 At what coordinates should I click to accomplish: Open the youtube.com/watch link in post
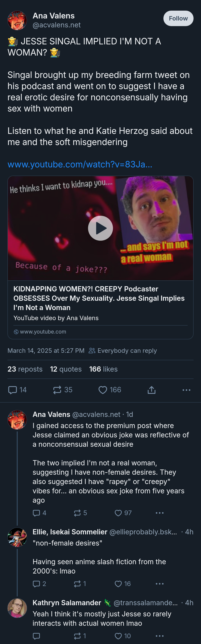pos(80,164)
